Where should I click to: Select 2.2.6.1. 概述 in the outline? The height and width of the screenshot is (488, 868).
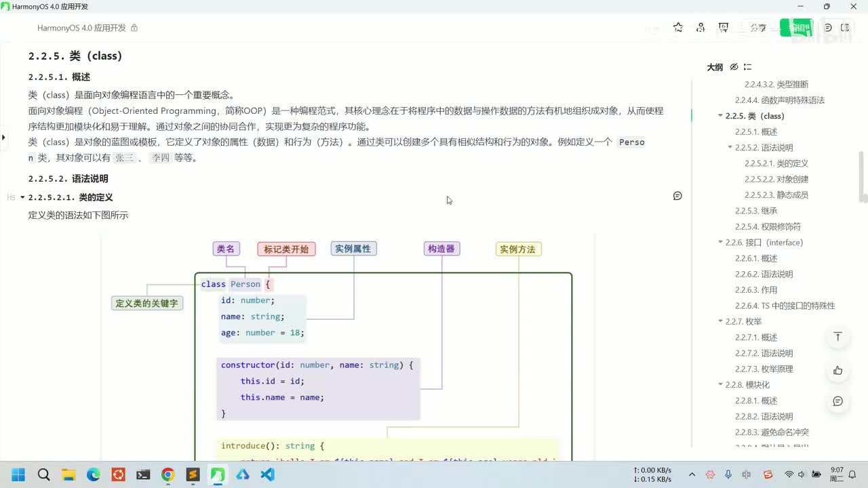(x=756, y=258)
